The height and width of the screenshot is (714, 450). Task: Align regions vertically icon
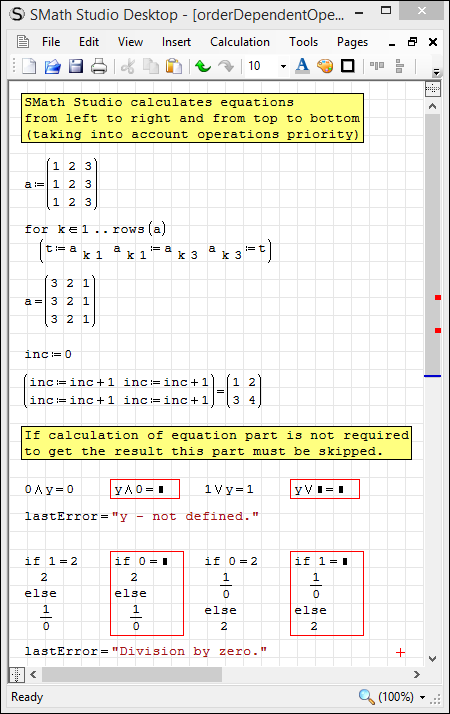pos(399,66)
